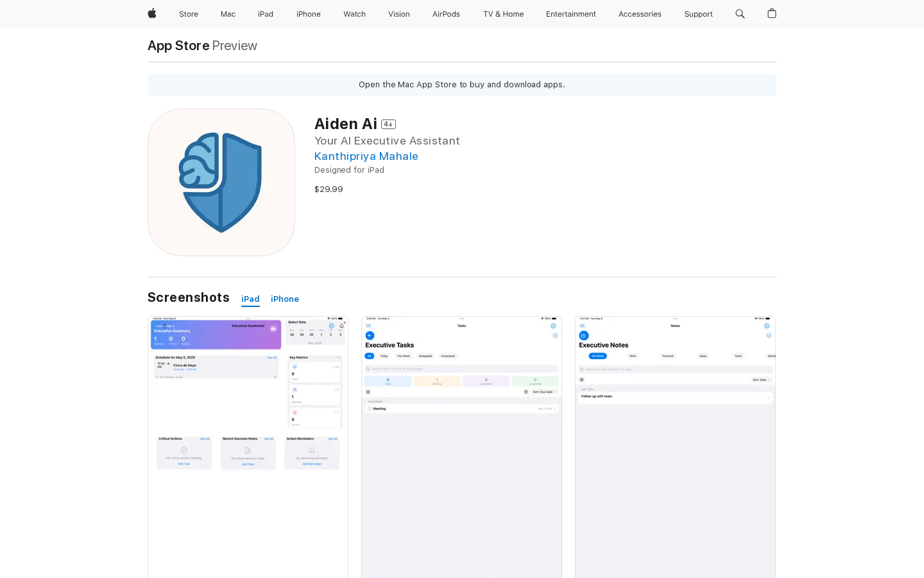Open the shopping bag icon
The height and width of the screenshot is (578, 924).
click(772, 13)
